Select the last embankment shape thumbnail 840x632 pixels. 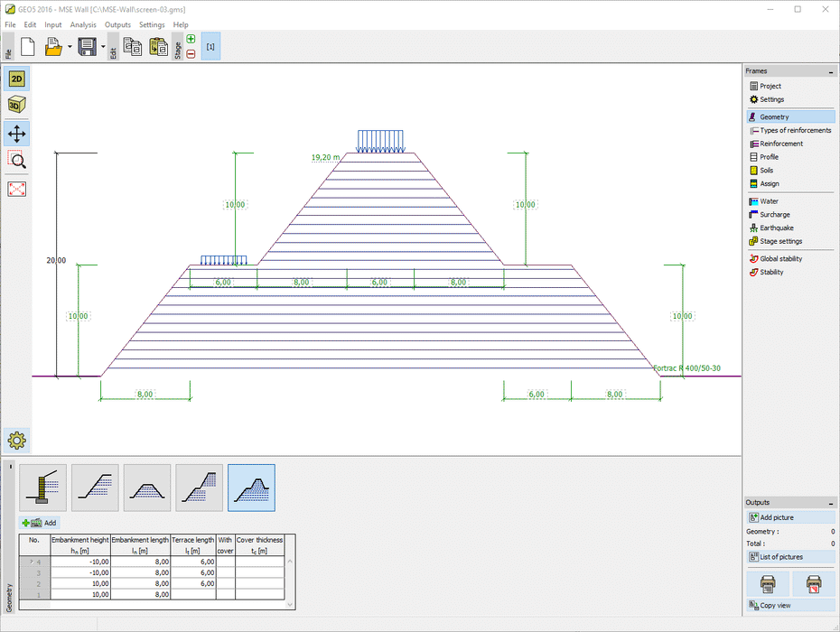251,488
